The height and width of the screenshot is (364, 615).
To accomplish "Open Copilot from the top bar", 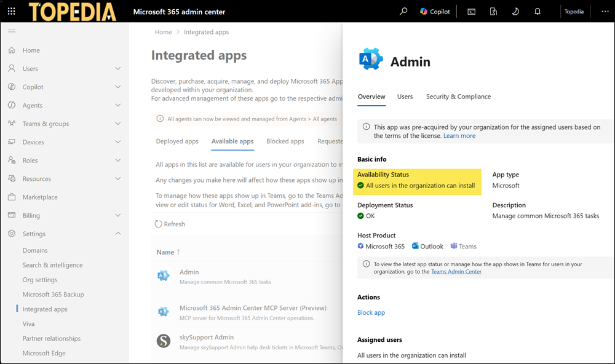I will pyautogui.click(x=435, y=12).
